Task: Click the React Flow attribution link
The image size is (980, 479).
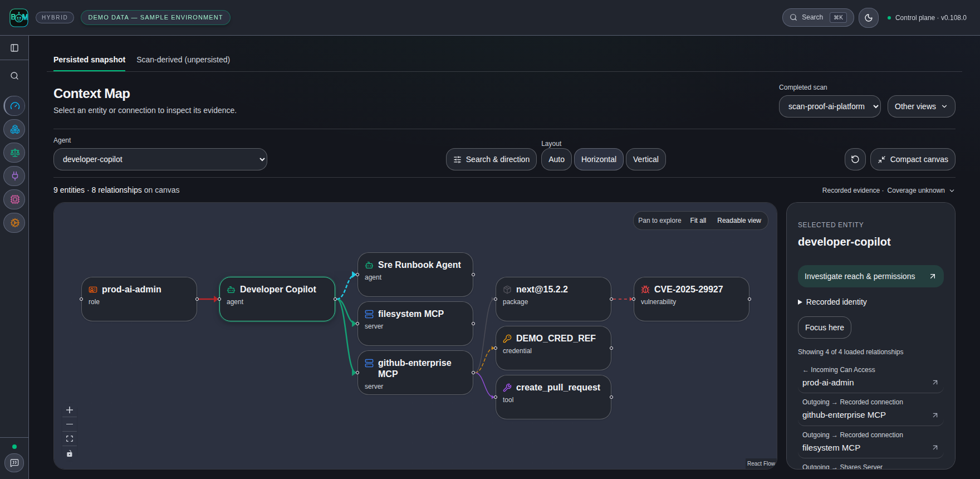Action: click(761, 463)
